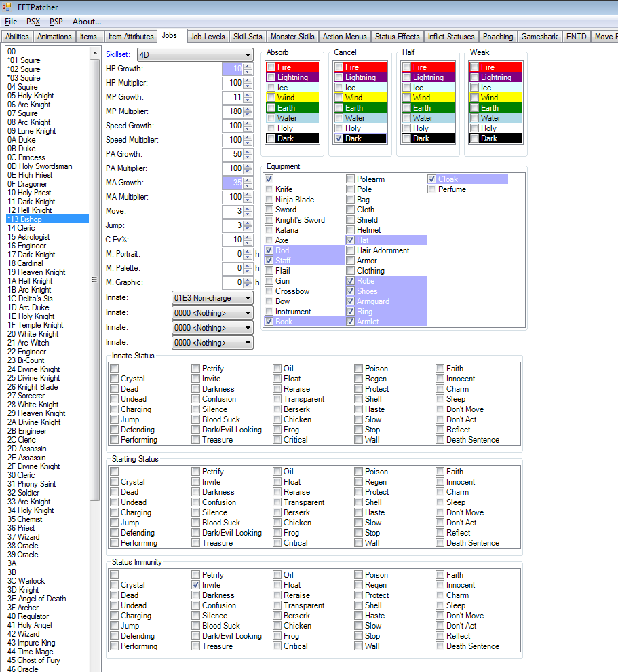This screenshot has height=672, width=618.
Task: Open the Skillset 4D dropdown
Action: pyautogui.click(x=195, y=55)
